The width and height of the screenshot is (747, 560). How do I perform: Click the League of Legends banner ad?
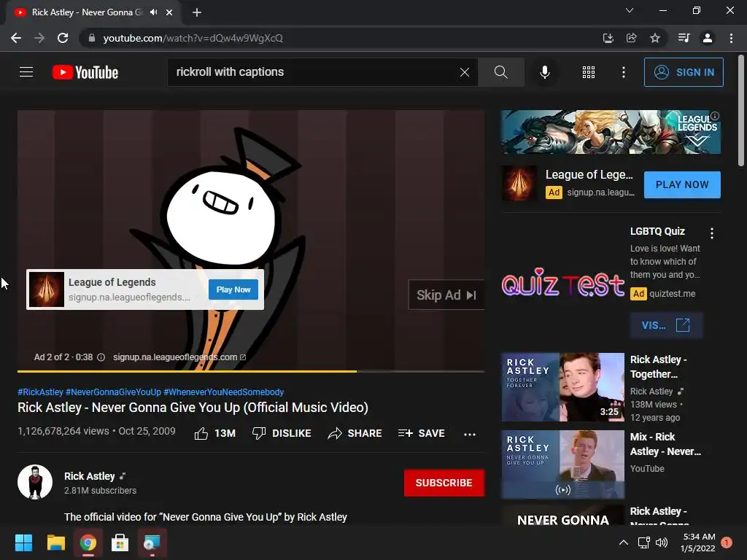click(x=611, y=132)
